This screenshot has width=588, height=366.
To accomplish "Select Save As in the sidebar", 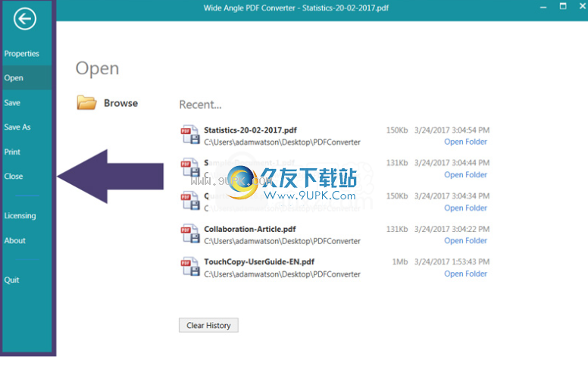I will pos(17,127).
